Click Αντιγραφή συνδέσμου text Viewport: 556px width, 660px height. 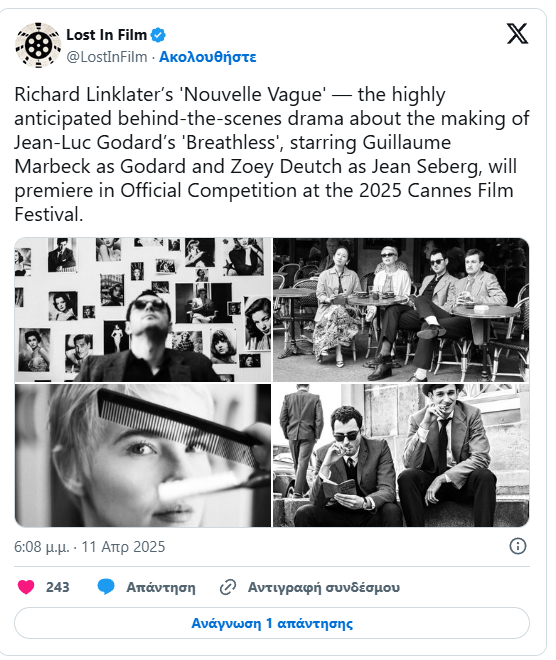(x=324, y=587)
